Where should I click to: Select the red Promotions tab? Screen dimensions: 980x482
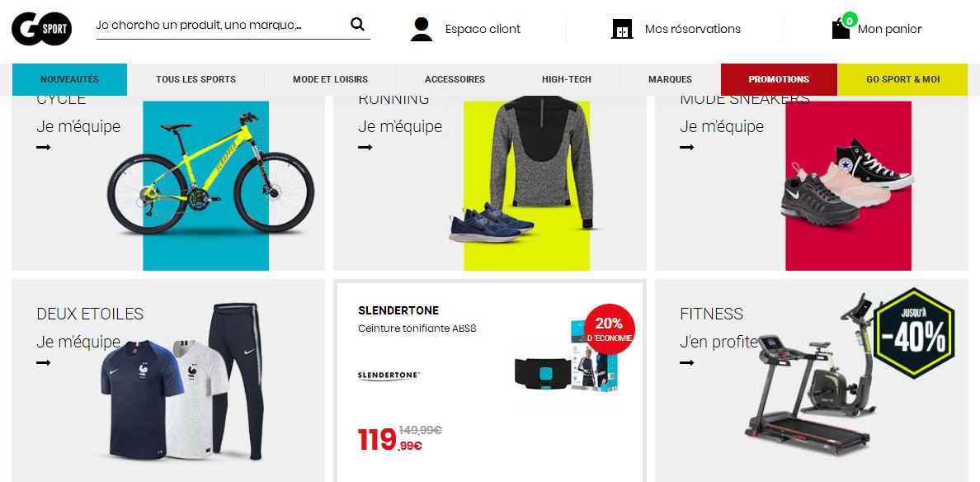[779, 79]
